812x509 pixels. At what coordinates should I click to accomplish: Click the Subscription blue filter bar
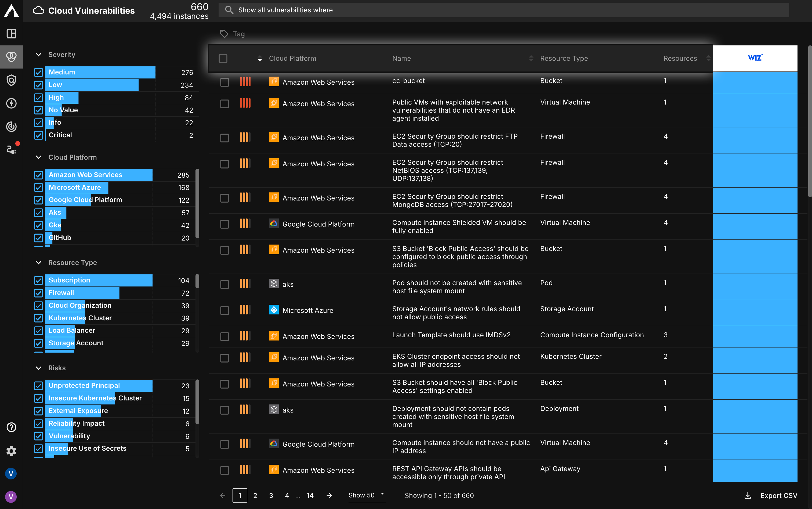point(99,280)
